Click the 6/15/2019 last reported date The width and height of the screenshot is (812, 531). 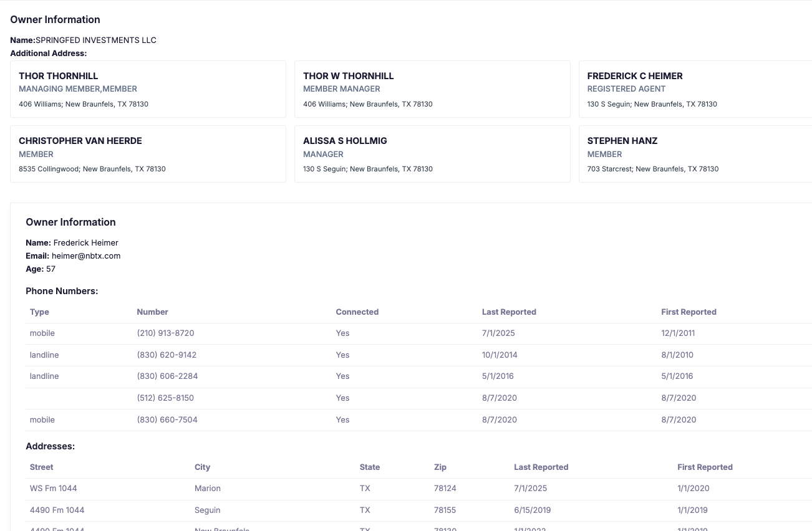pos(532,510)
